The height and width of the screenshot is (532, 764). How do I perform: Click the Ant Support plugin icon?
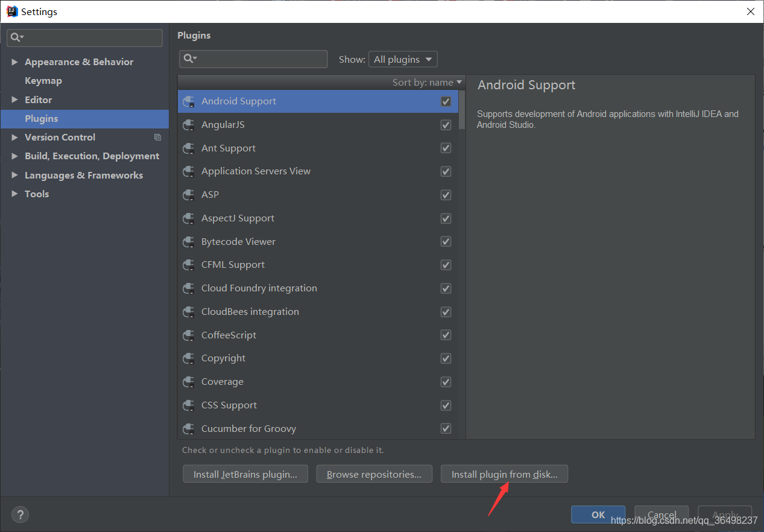[189, 148]
